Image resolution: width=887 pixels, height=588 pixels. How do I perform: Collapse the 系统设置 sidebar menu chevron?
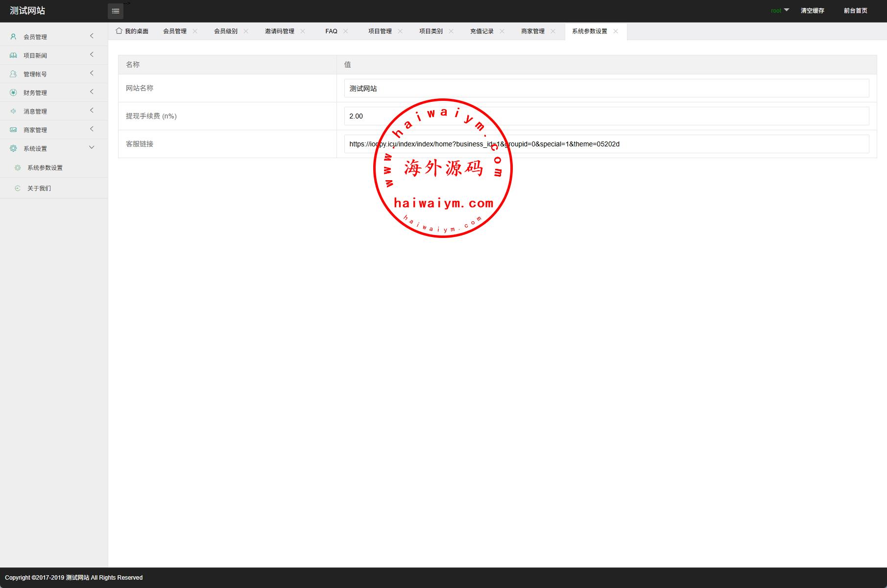pos(92,148)
